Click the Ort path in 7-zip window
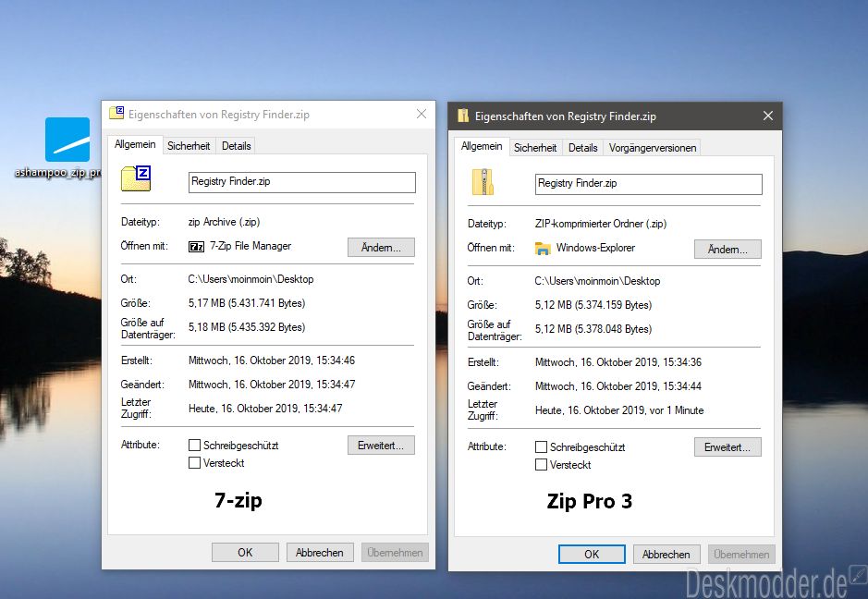Screen dimensions: 868x599 pyautogui.click(x=251, y=279)
